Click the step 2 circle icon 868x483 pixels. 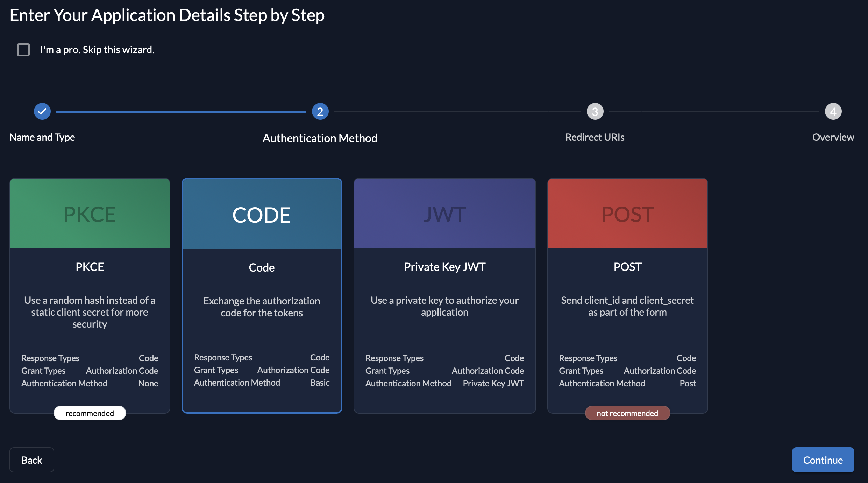coord(320,112)
